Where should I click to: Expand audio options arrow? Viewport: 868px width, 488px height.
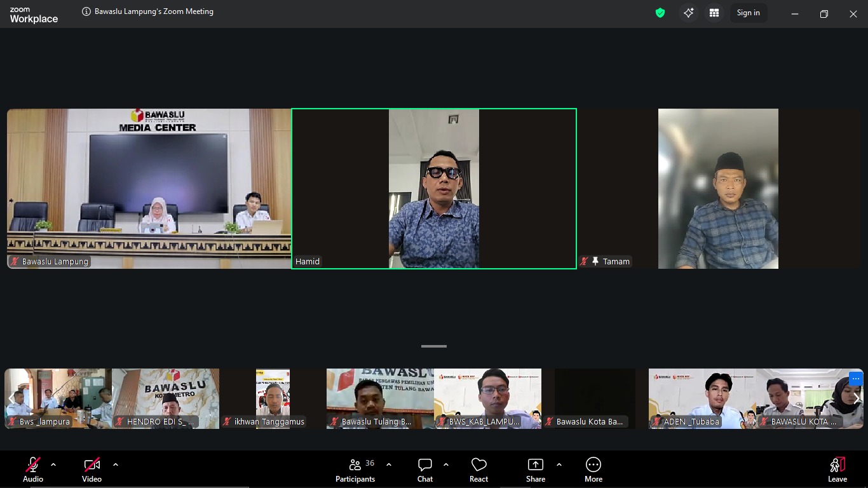click(53, 464)
